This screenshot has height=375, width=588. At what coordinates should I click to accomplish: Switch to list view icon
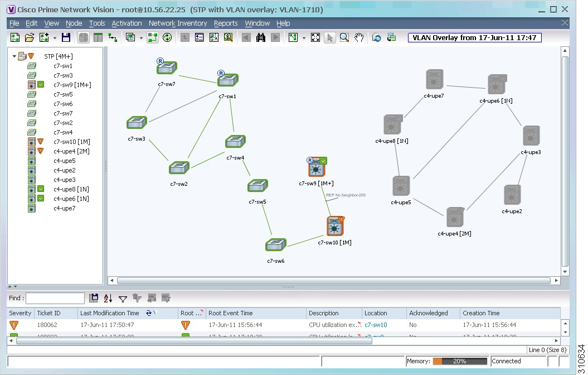click(98, 37)
